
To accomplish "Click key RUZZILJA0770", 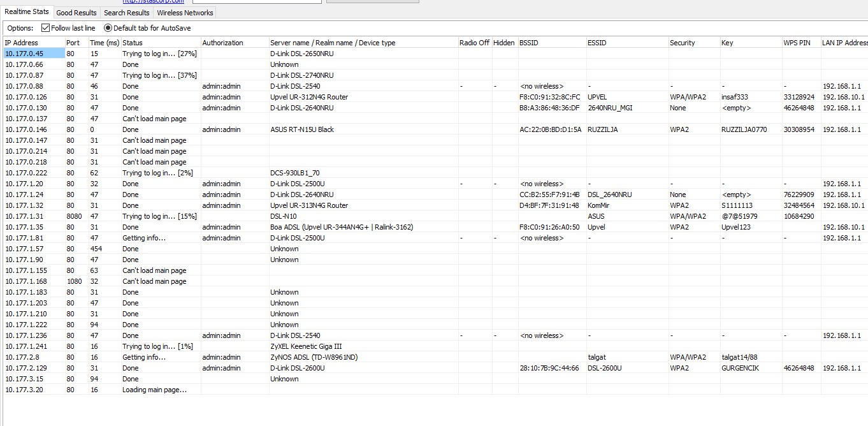I will [744, 129].
